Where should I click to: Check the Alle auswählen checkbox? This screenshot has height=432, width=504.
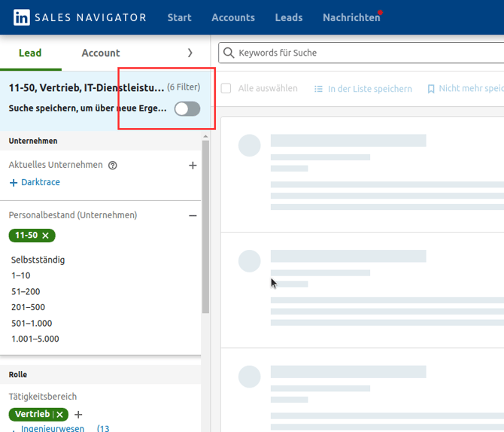tap(226, 89)
